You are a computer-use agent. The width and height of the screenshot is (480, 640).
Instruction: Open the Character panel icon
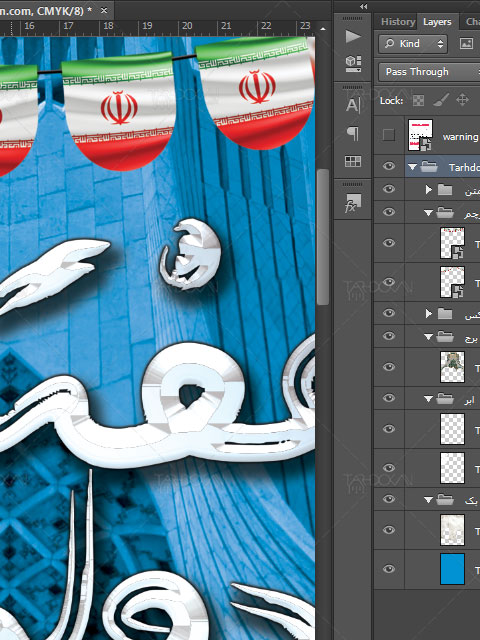(353, 105)
